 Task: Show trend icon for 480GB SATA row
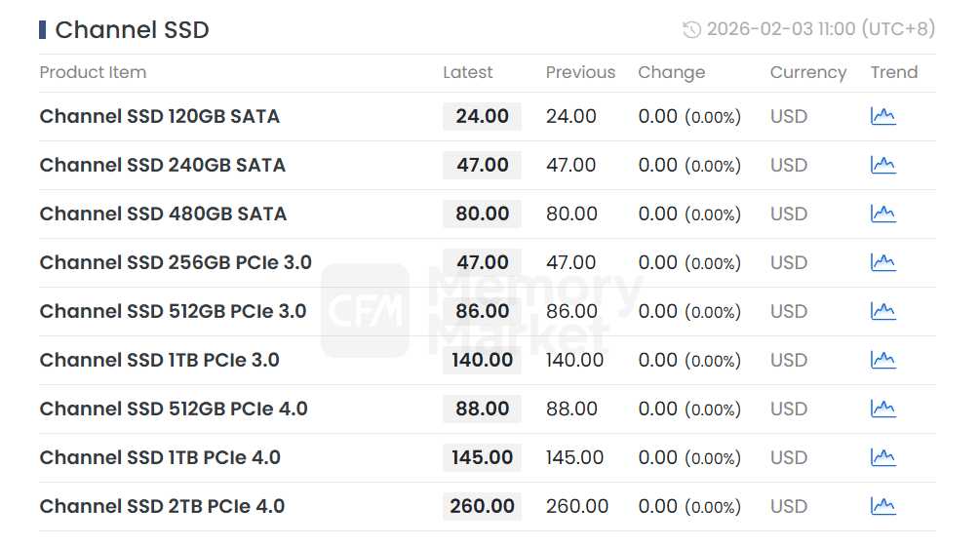click(882, 214)
